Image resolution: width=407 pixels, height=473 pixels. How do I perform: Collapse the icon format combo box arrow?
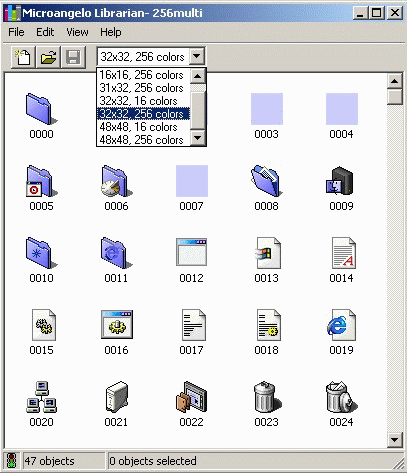coord(197,57)
